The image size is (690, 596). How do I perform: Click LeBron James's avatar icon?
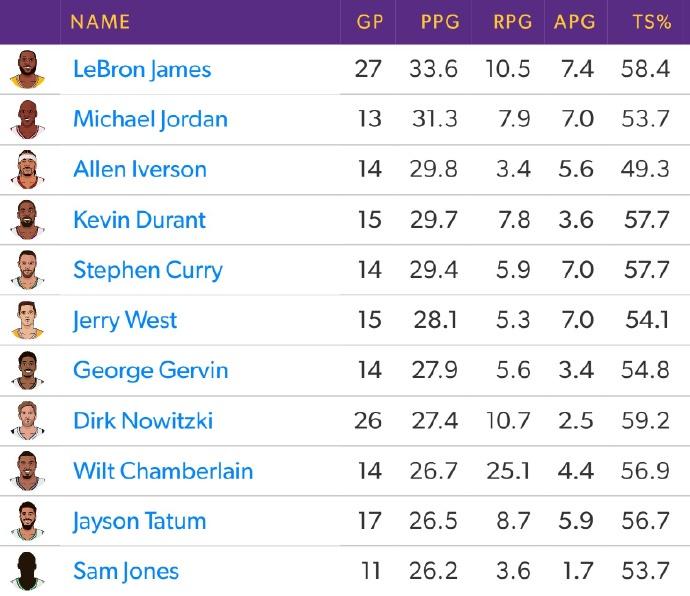click(26, 69)
